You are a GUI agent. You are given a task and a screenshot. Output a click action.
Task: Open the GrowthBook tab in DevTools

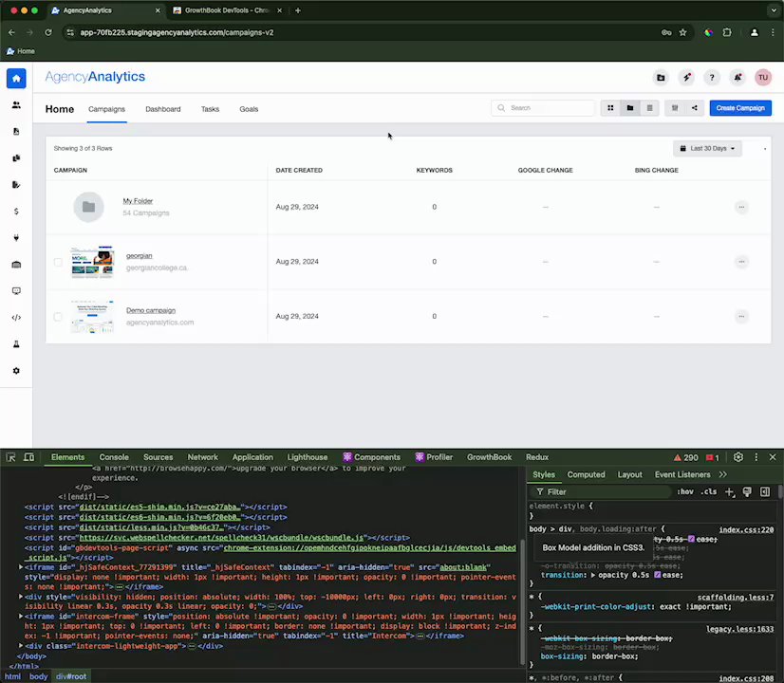489,457
